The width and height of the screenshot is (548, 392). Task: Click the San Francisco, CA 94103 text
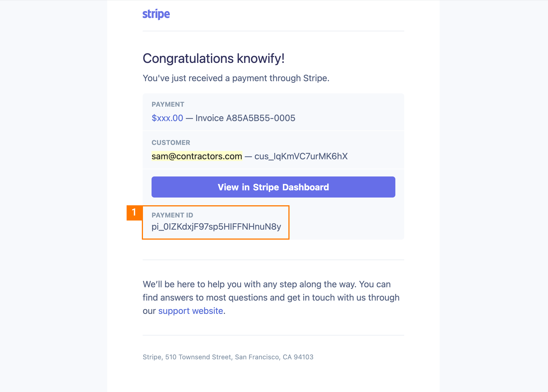[x=274, y=357]
